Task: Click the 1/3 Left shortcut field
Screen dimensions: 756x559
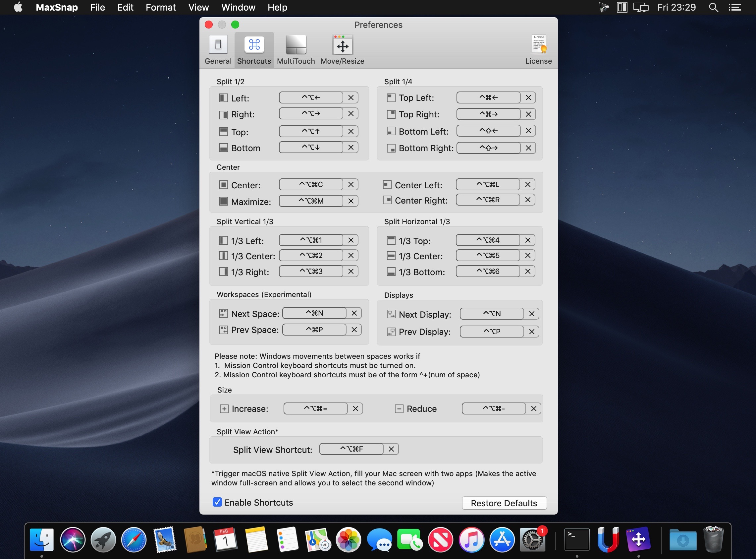Action: pos(311,240)
